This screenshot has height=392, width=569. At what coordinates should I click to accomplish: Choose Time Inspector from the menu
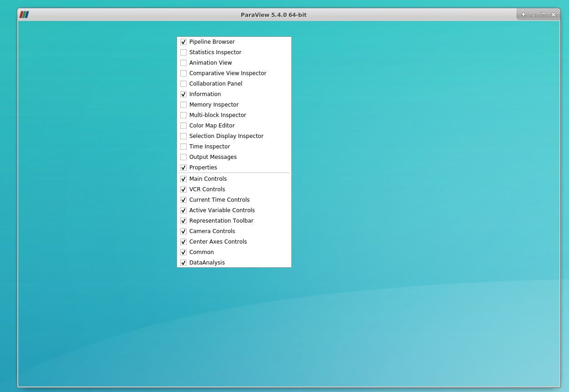234,147
